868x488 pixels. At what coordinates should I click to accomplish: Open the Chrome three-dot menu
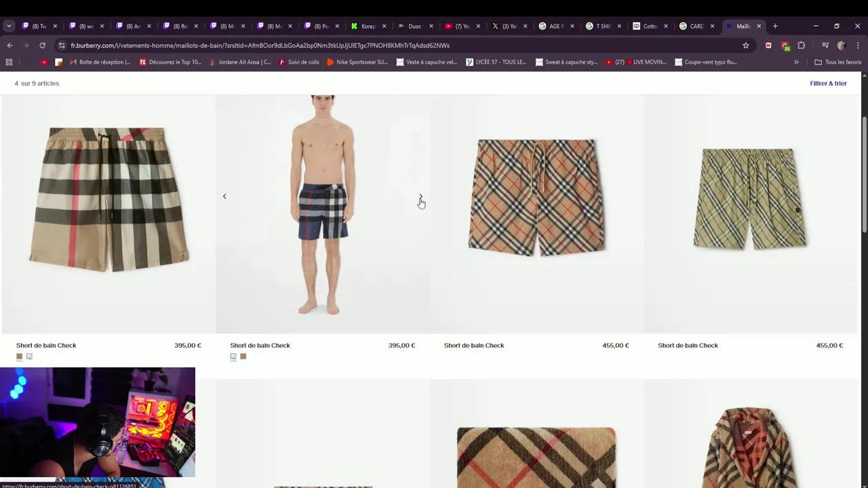coord(858,45)
